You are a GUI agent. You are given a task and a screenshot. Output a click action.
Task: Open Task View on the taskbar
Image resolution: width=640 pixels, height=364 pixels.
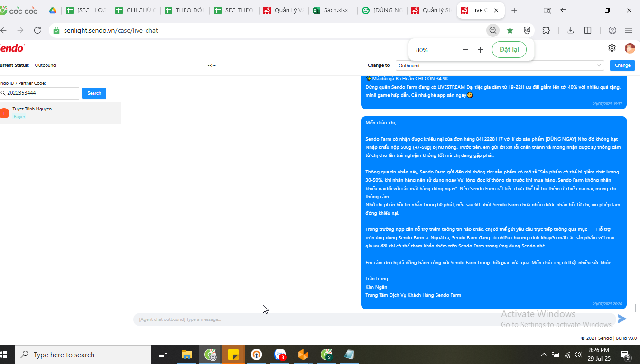point(163,355)
